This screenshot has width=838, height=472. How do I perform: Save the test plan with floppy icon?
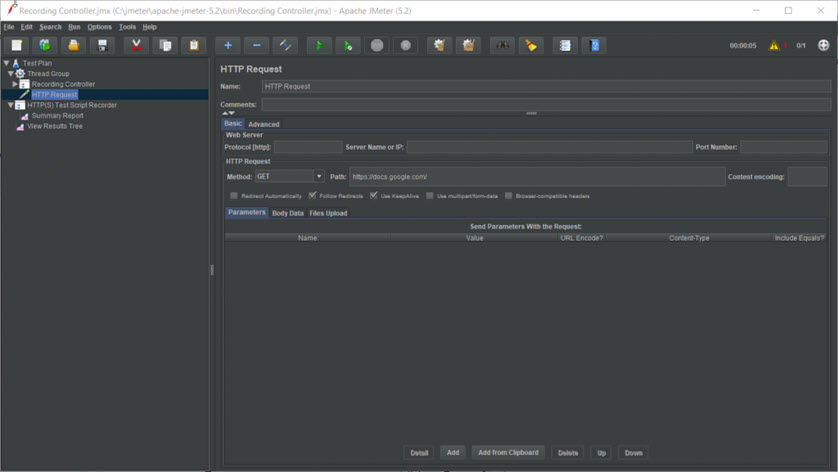click(102, 45)
